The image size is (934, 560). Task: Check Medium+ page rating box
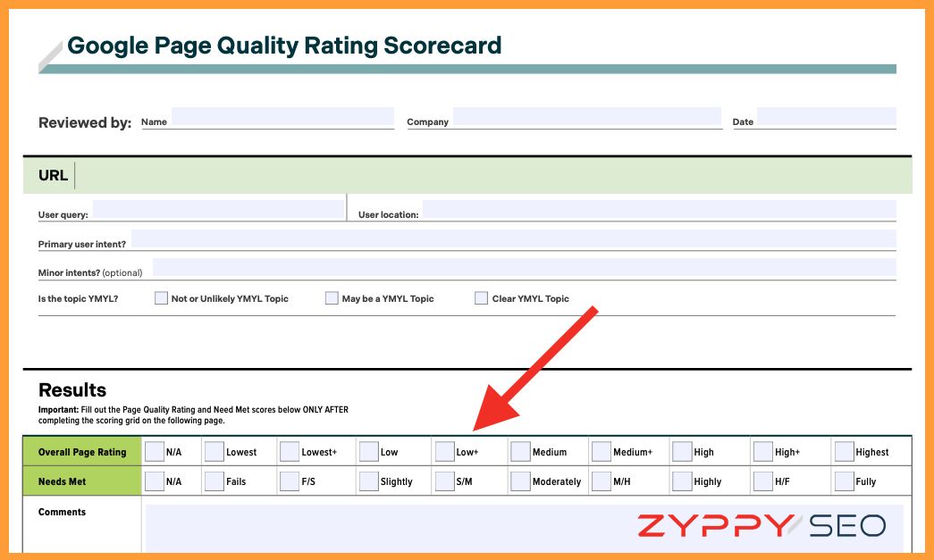click(x=601, y=452)
